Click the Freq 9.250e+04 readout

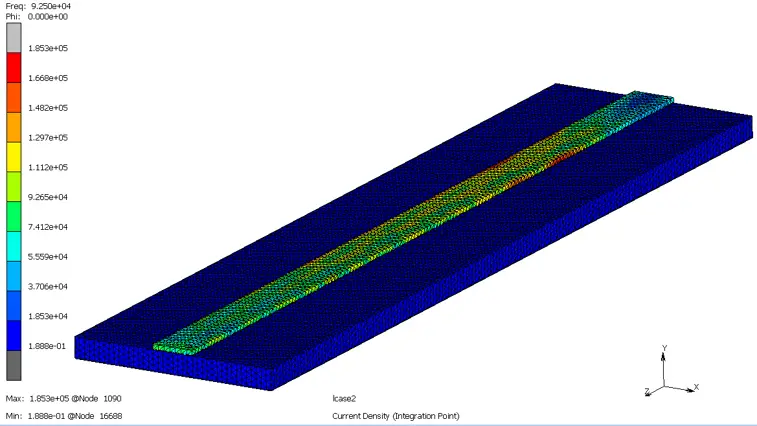point(37,6)
